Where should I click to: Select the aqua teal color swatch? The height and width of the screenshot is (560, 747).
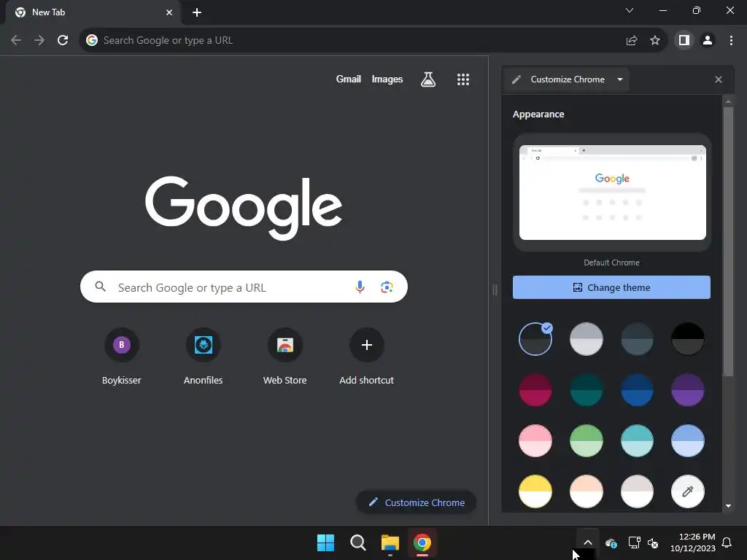[x=637, y=441]
